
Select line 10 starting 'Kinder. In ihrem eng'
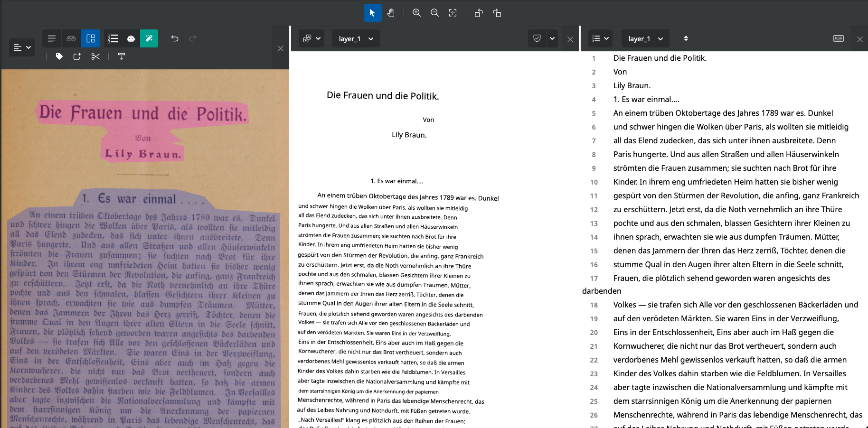[x=726, y=182]
